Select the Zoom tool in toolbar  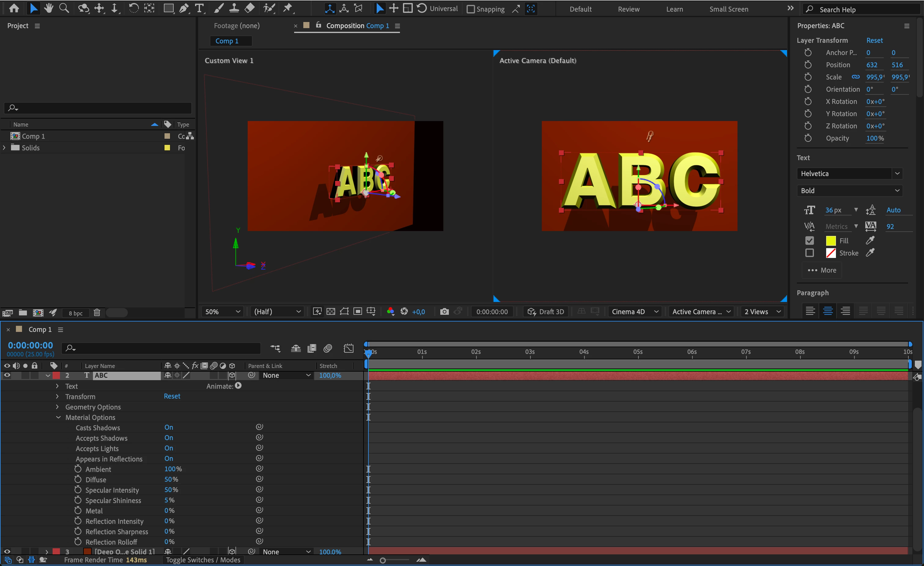[64, 8]
